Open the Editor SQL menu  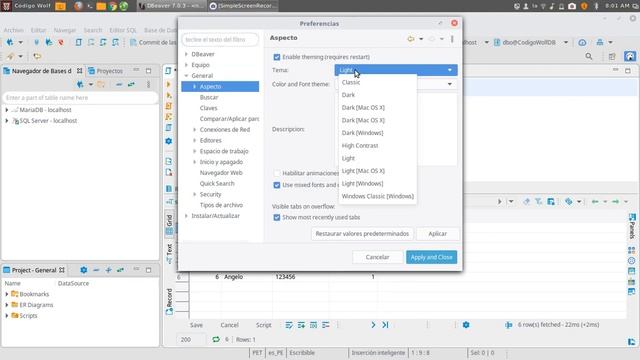tap(123, 30)
